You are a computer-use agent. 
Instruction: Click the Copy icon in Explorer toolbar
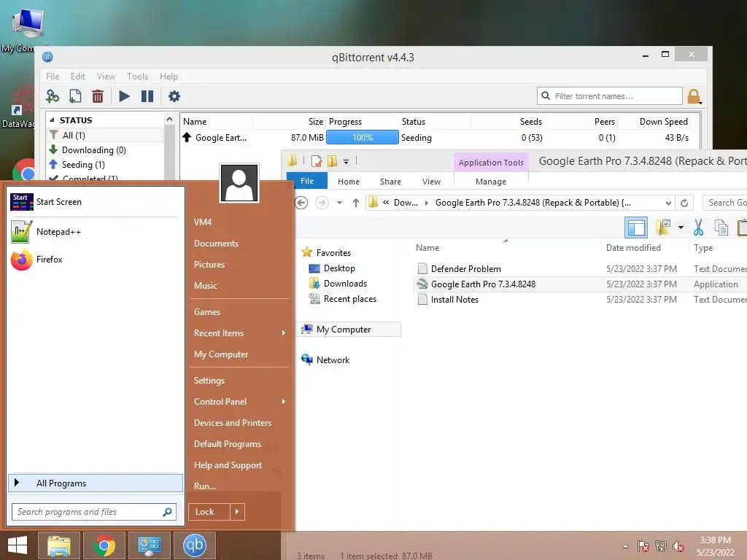721,227
